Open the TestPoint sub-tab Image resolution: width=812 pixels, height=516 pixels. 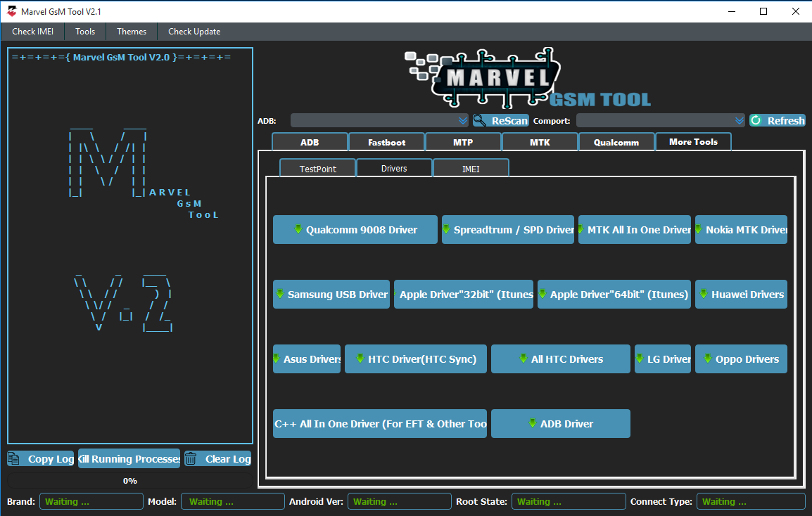point(317,169)
